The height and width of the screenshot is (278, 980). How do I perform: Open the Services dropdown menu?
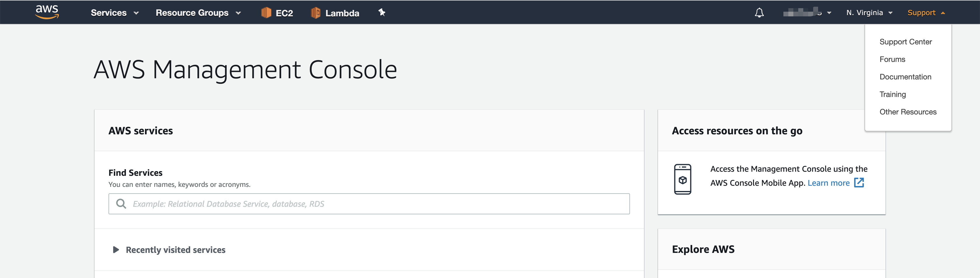114,13
